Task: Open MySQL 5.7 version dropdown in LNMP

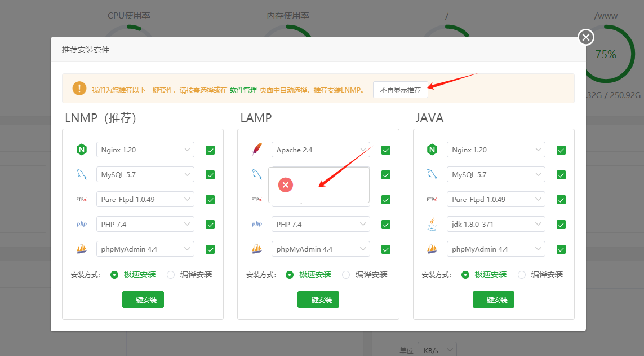Action: pyautogui.click(x=145, y=174)
